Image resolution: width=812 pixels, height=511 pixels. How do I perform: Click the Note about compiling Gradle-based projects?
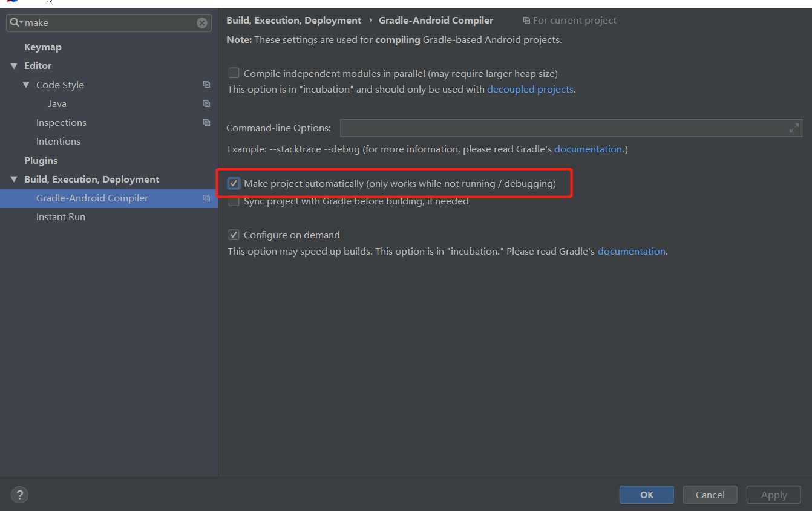coord(394,40)
